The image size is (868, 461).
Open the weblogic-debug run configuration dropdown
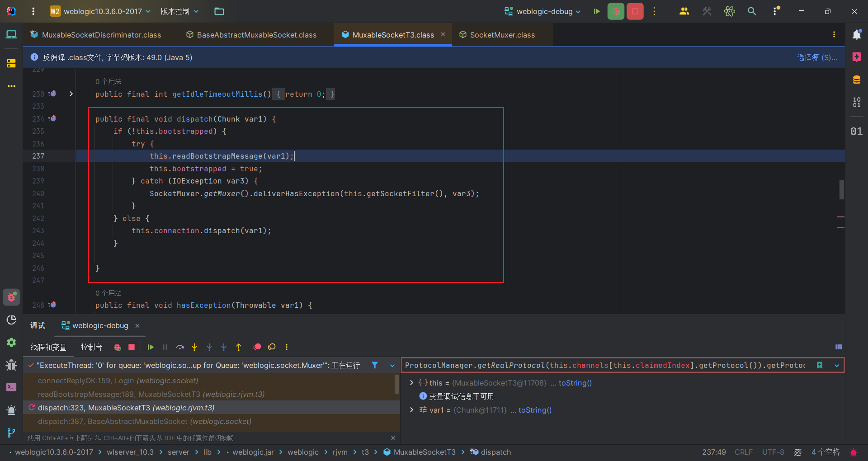point(542,11)
